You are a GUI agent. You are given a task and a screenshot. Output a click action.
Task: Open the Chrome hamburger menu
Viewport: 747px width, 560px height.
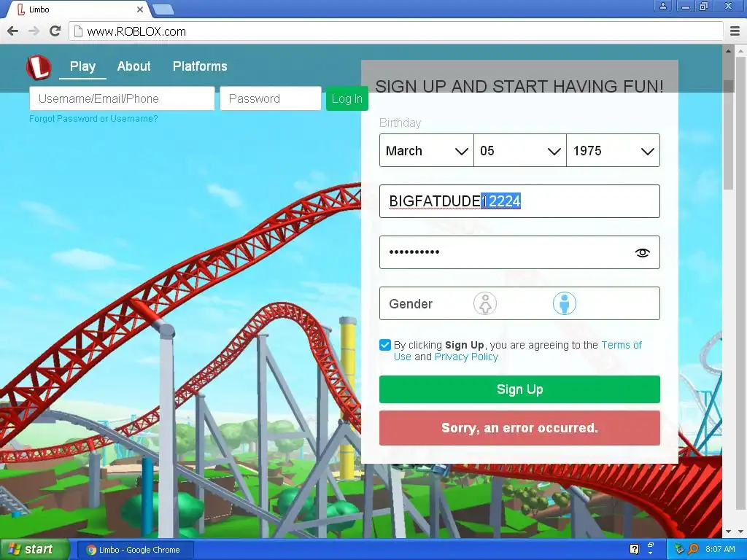(x=735, y=31)
